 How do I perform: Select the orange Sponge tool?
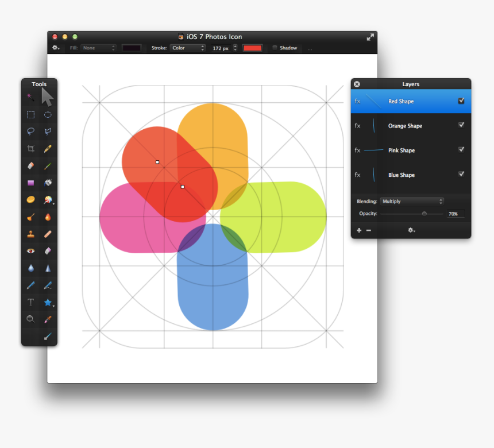[x=30, y=199]
